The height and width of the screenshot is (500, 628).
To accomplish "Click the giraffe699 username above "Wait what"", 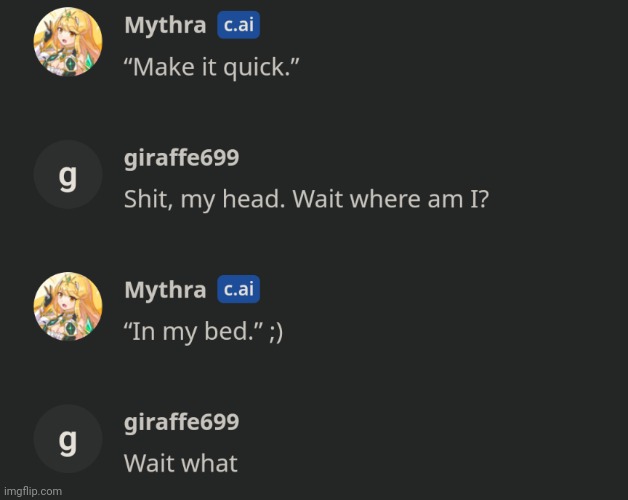I will pyautogui.click(x=181, y=422).
